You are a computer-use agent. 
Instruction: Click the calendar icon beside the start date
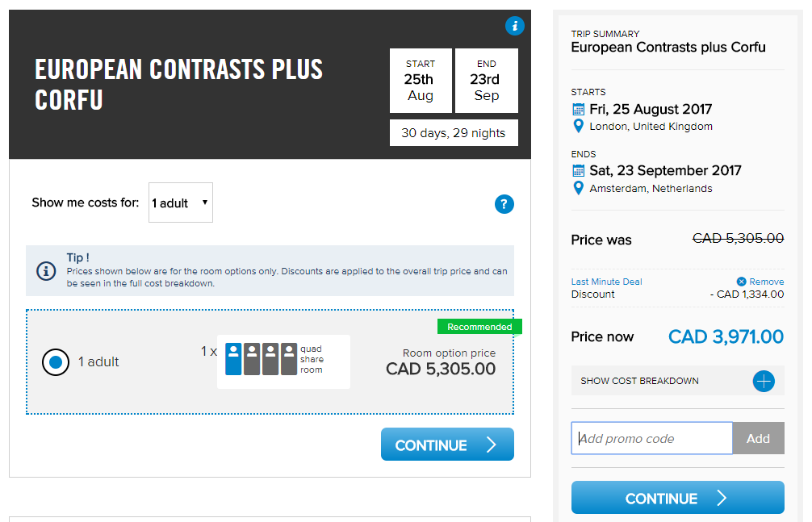tap(578, 109)
